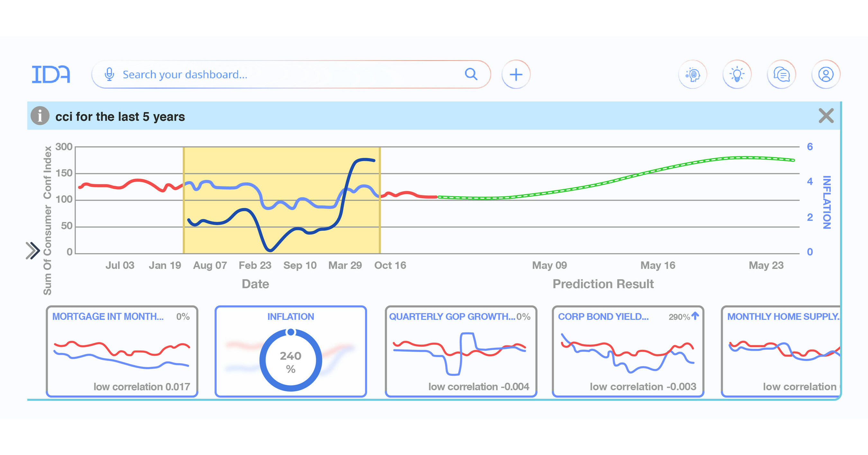Click the lightbulb ideas icon
Viewport: 868px width, 455px height.
(x=737, y=74)
